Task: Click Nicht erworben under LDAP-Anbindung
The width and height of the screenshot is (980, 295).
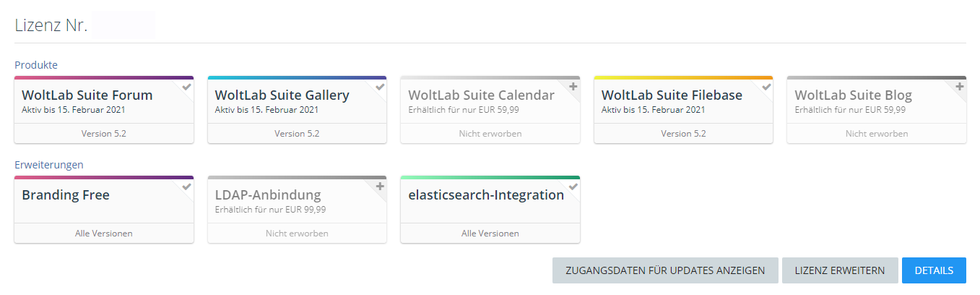Action: pyautogui.click(x=297, y=234)
